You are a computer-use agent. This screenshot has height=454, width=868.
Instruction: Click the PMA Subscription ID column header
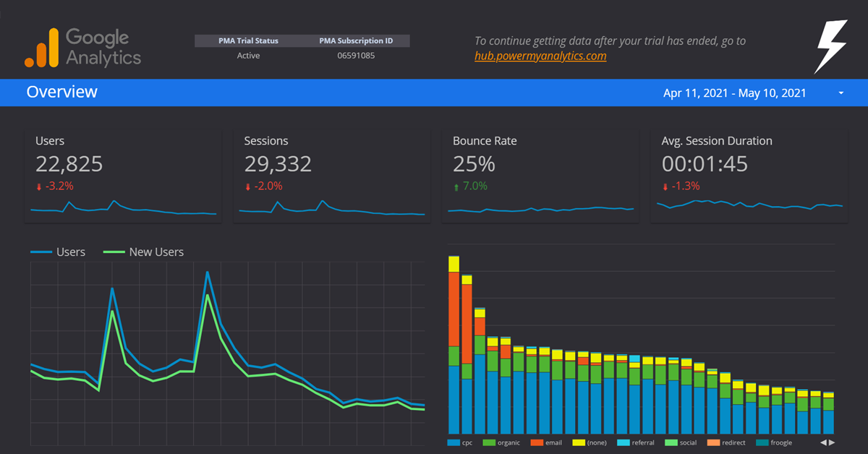click(x=356, y=41)
